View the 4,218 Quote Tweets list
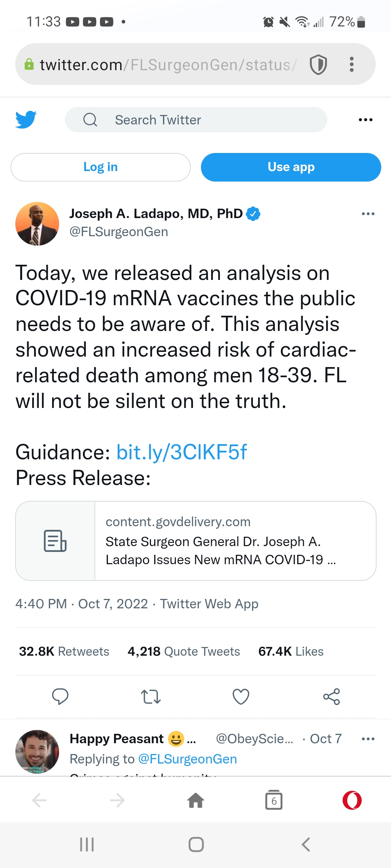Image resolution: width=391 pixels, height=868 pixels. [184, 651]
